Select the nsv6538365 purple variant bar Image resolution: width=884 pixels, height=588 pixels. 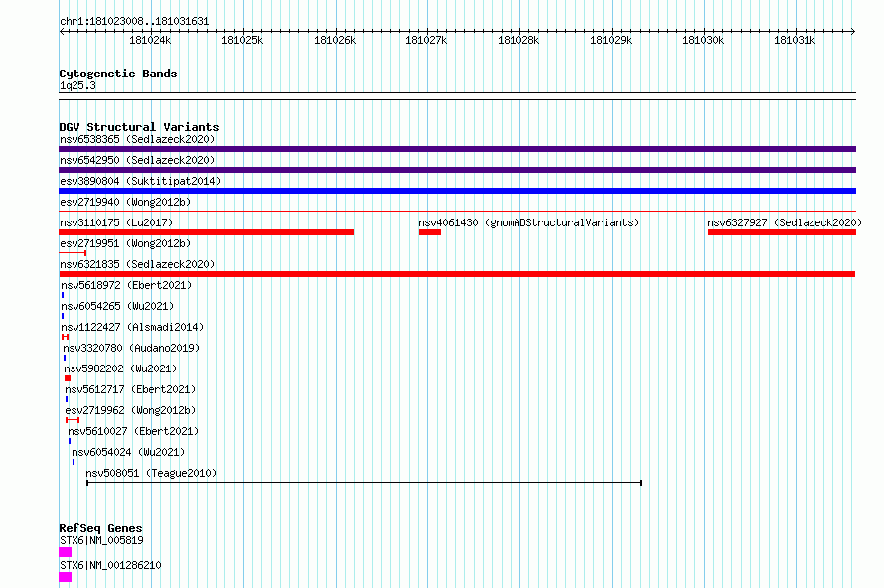tap(457, 149)
